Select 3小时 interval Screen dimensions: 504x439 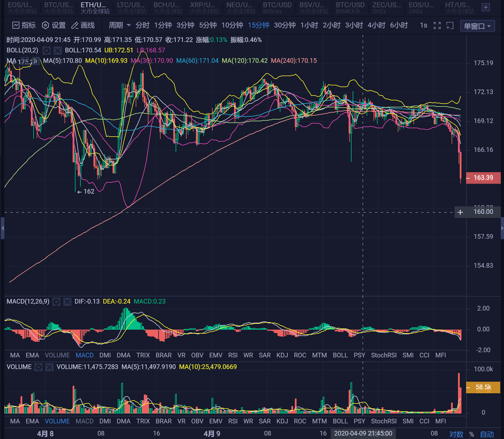(354, 25)
